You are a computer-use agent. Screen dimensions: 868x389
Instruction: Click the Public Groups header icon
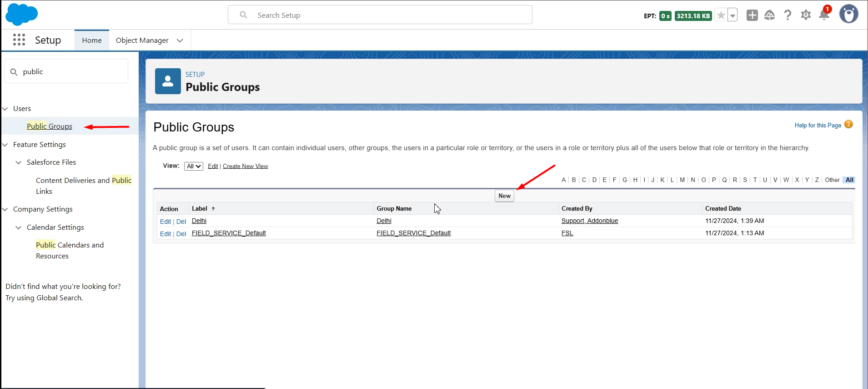(168, 81)
